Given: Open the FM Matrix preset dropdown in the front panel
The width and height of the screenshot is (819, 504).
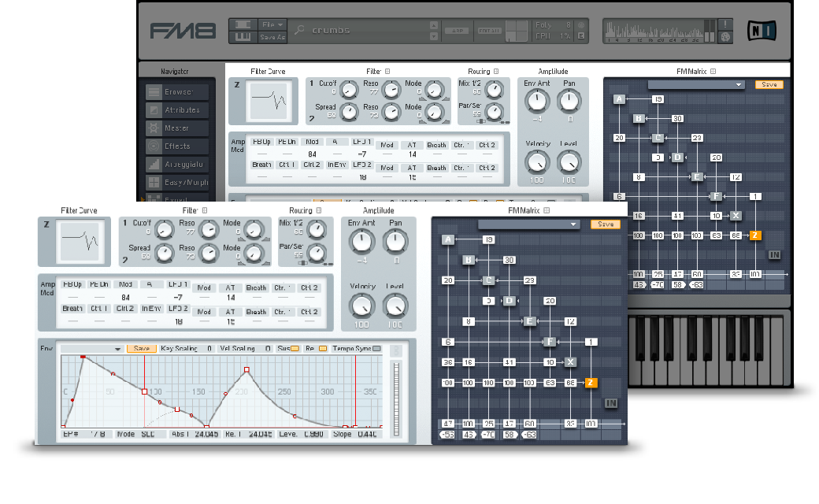Looking at the screenshot, I should (x=528, y=224).
